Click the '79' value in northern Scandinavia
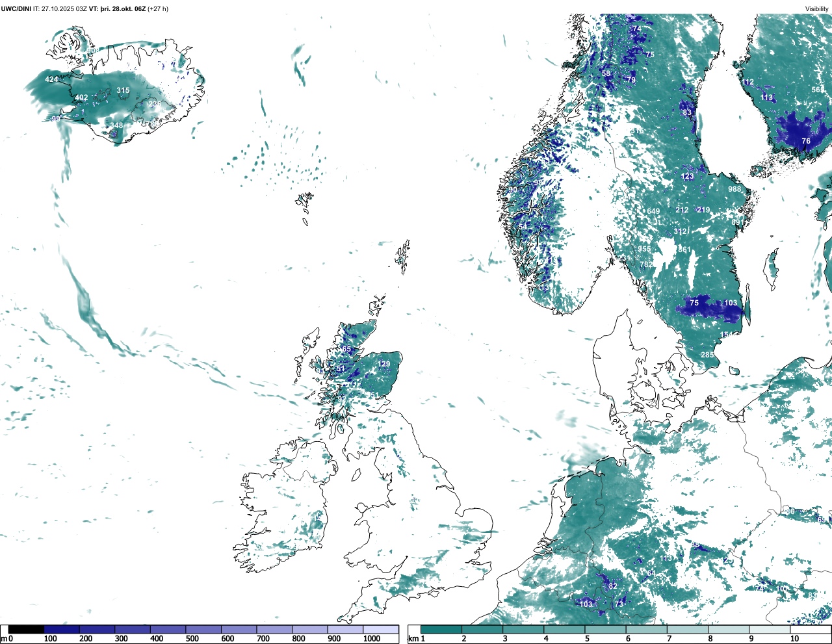Screen dimensions: 832x644 [631, 80]
